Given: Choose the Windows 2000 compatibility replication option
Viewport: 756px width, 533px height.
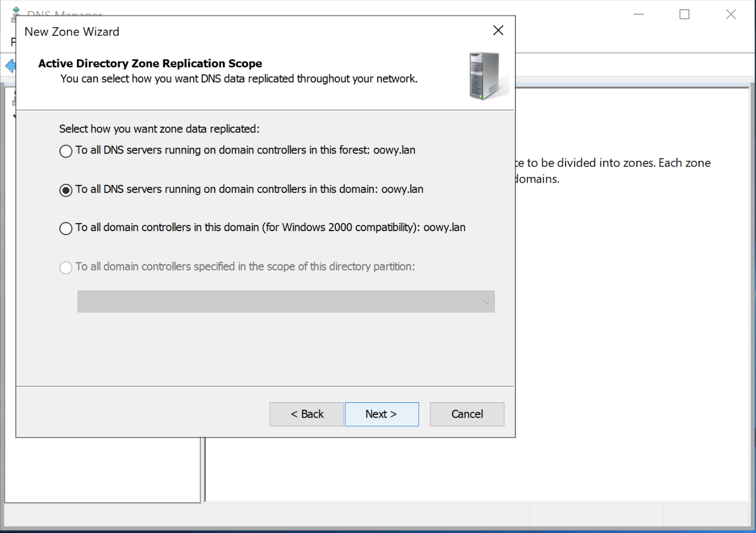Looking at the screenshot, I should point(66,228).
